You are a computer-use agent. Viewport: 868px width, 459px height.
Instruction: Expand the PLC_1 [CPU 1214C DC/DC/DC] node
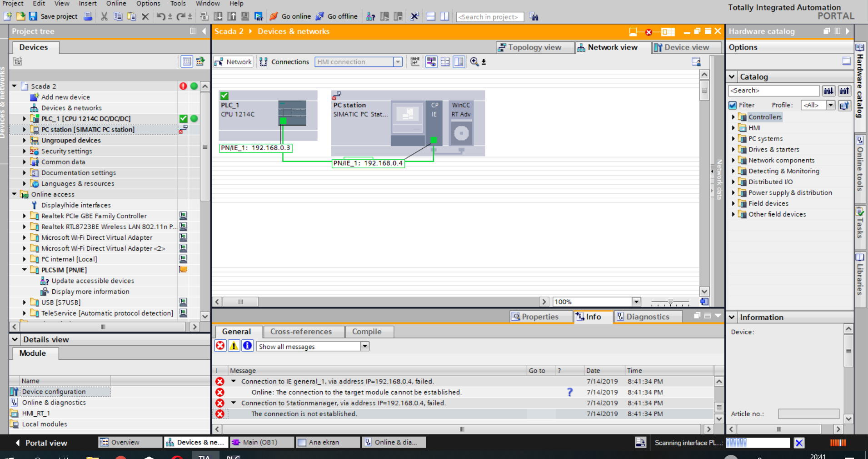point(25,119)
